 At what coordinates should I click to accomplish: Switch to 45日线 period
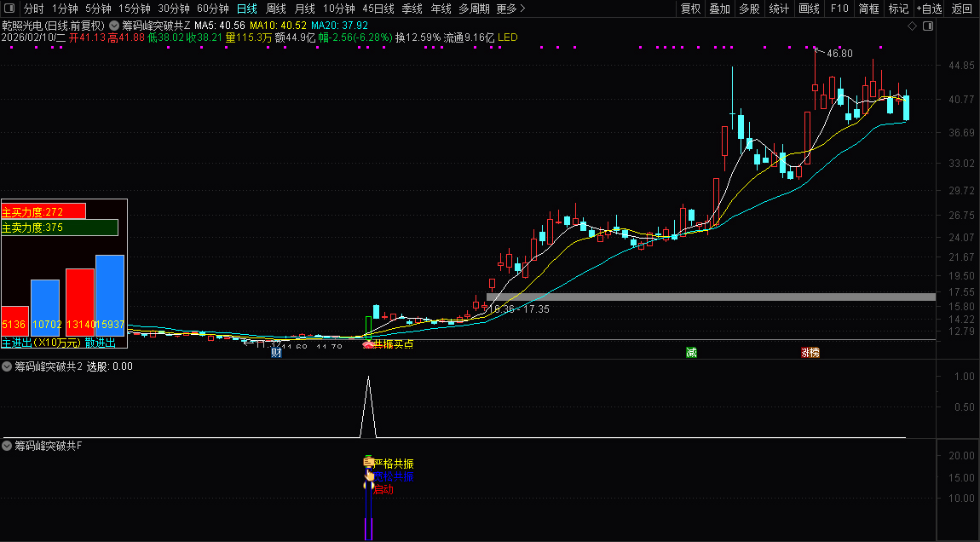point(378,9)
